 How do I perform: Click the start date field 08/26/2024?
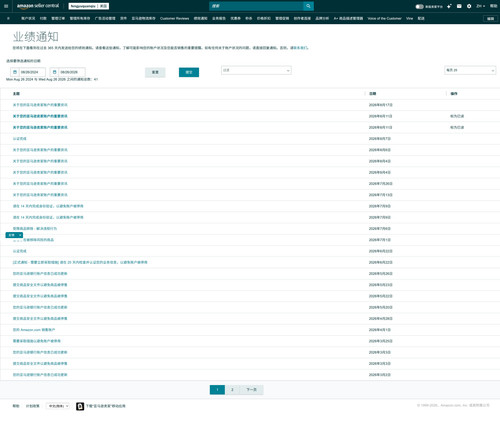(32, 72)
